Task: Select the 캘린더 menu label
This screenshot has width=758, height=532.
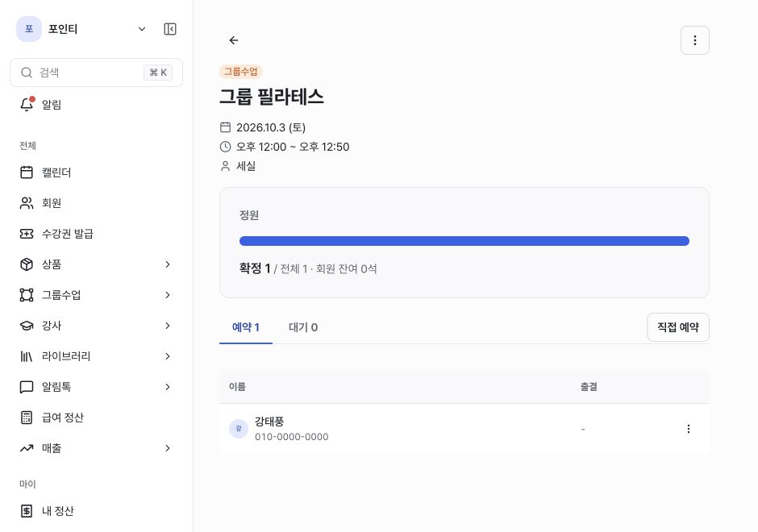Action: pos(56,172)
